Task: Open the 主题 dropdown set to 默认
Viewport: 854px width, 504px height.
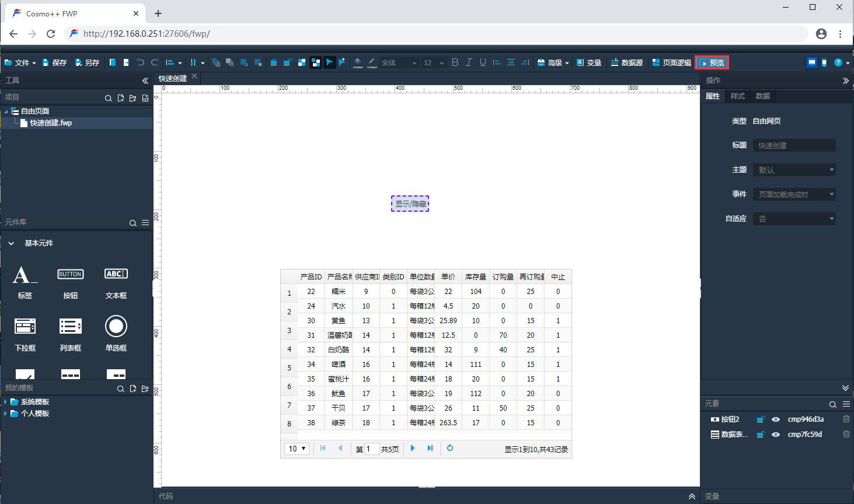Action: coord(794,170)
